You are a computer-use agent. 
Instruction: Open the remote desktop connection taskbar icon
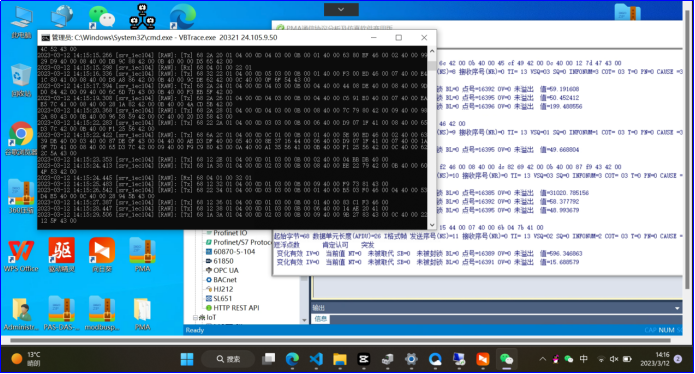coord(459,359)
